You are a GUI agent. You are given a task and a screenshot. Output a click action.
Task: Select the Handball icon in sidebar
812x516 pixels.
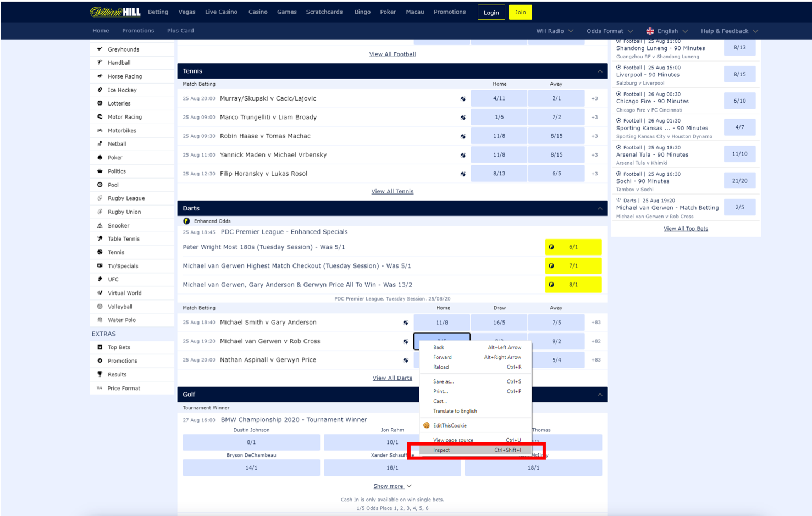pyautogui.click(x=100, y=63)
